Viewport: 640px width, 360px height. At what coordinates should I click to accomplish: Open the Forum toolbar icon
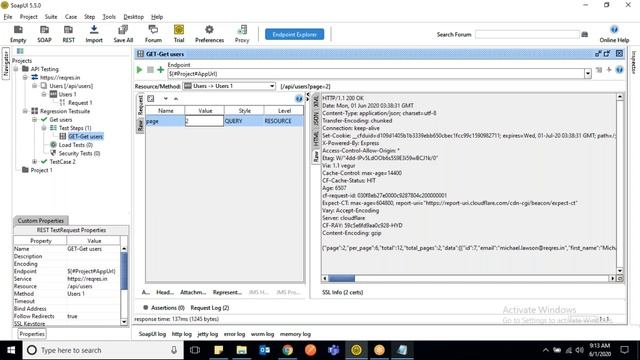(x=153, y=29)
